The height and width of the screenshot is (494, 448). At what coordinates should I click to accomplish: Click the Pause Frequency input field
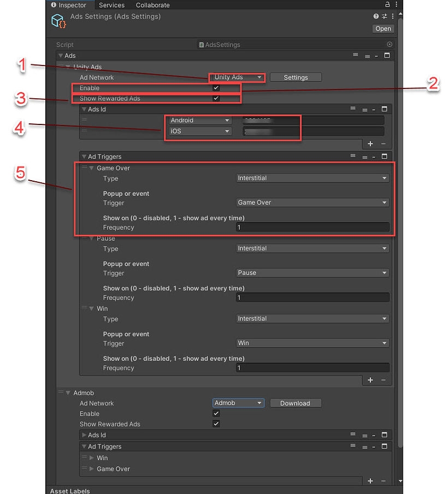click(x=313, y=297)
